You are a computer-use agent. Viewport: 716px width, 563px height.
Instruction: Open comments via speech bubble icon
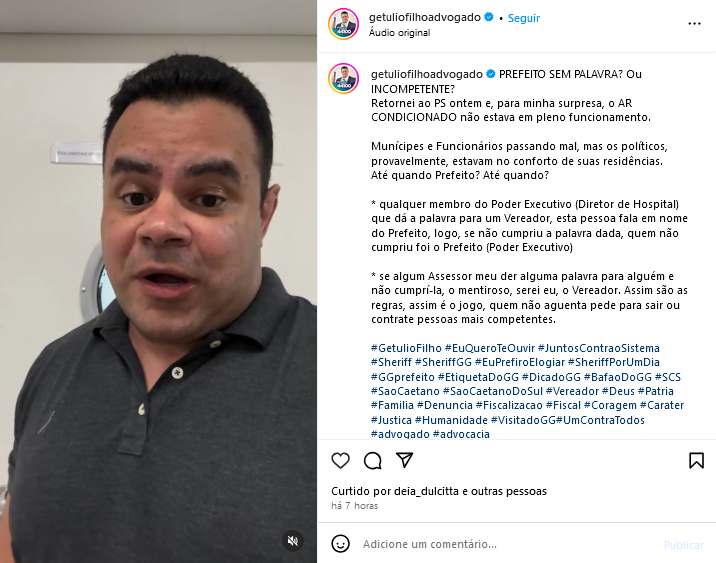click(373, 460)
